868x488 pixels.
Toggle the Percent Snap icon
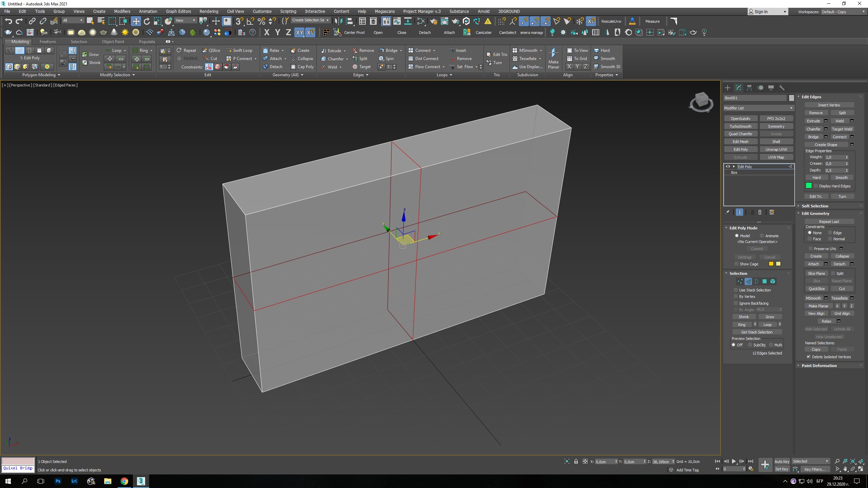coord(261,21)
